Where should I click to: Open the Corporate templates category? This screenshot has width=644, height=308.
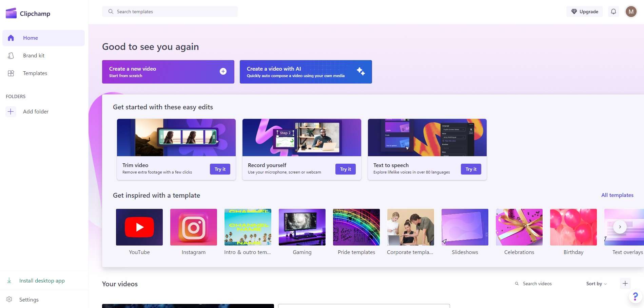pyautogui.click(x=411, y=227)
